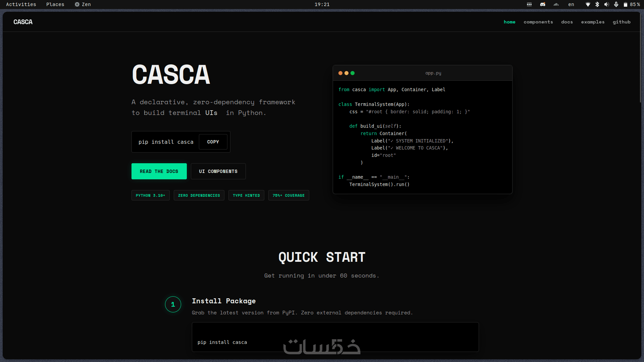Image resolution: width=644 pixels, height=362 pixels.
Task: Go to the examples page
Action: [x=593, y=22]
